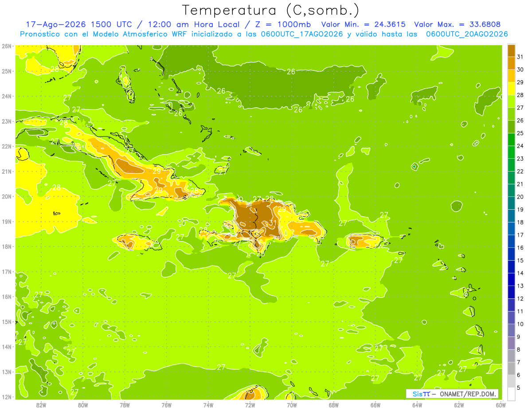Viewport: 532px width, 411px height.
Task: Click the longitude axis label "66W"
Action: (x=376, y=405)
